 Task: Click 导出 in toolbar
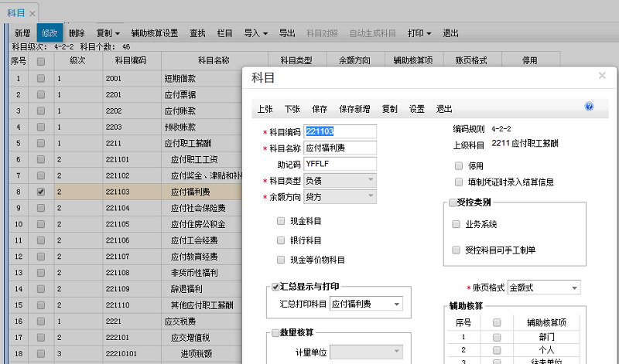(287, 33)
